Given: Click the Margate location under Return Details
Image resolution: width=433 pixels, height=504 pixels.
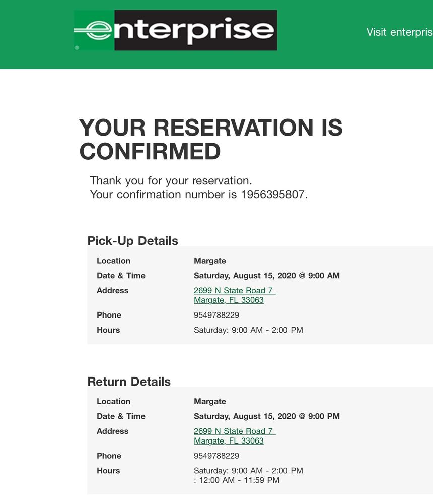Looking at the screenshot, I should pos(210,401).
